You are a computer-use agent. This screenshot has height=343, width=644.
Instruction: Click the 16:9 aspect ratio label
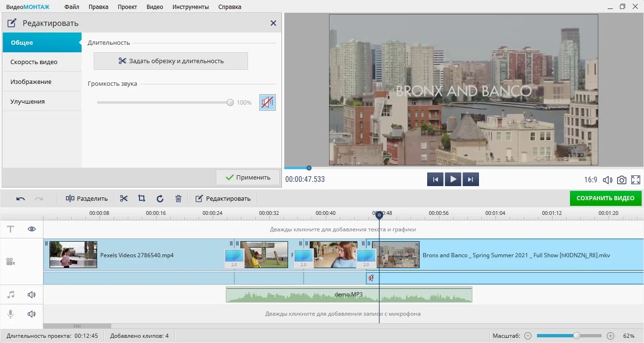(x=591, y=180)
